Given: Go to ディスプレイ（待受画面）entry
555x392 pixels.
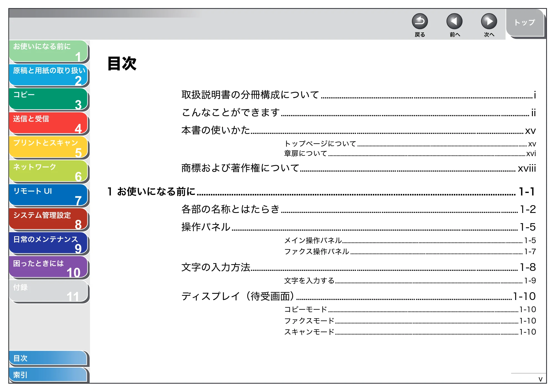Looking at the screenshot, I should [x=359, y=296].
